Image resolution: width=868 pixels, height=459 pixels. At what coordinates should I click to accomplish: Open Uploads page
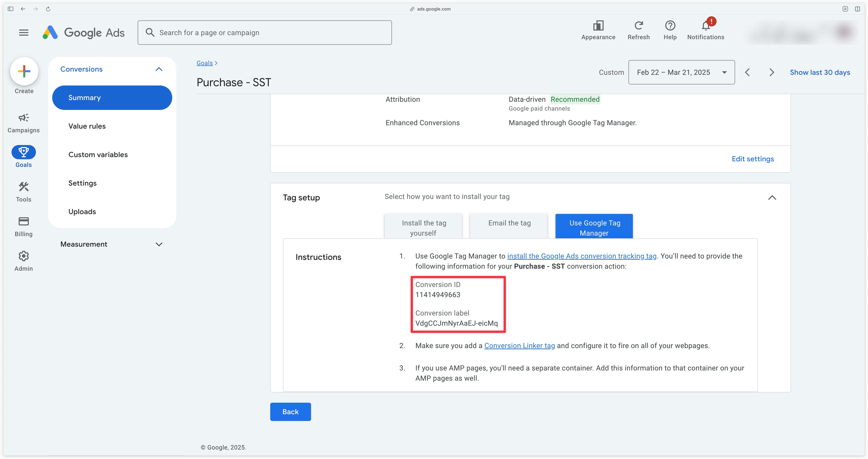coord(82,212)
